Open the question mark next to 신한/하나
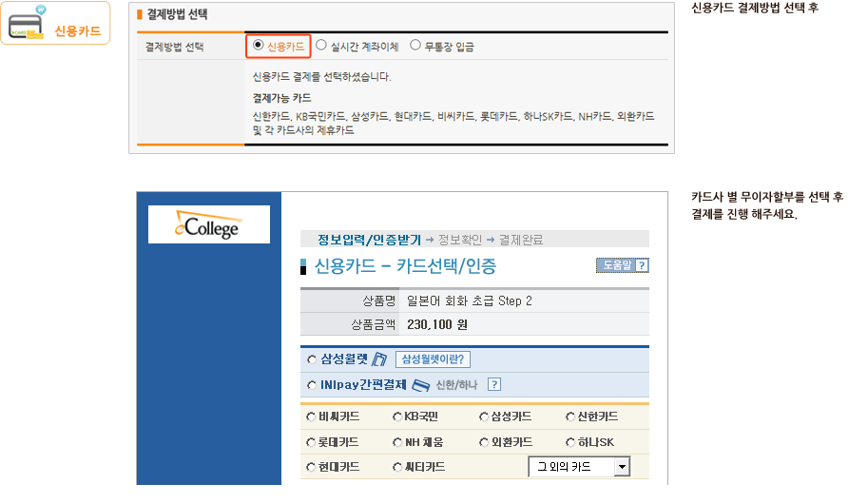This screenshot has width=868, height=504. pos(494,384)
